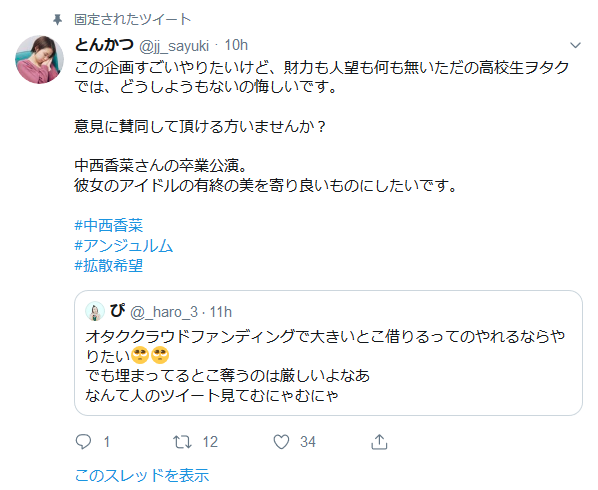598x490 pixels.
Task: Retweet using the retweet arrows icon
Action: [182, 442]
